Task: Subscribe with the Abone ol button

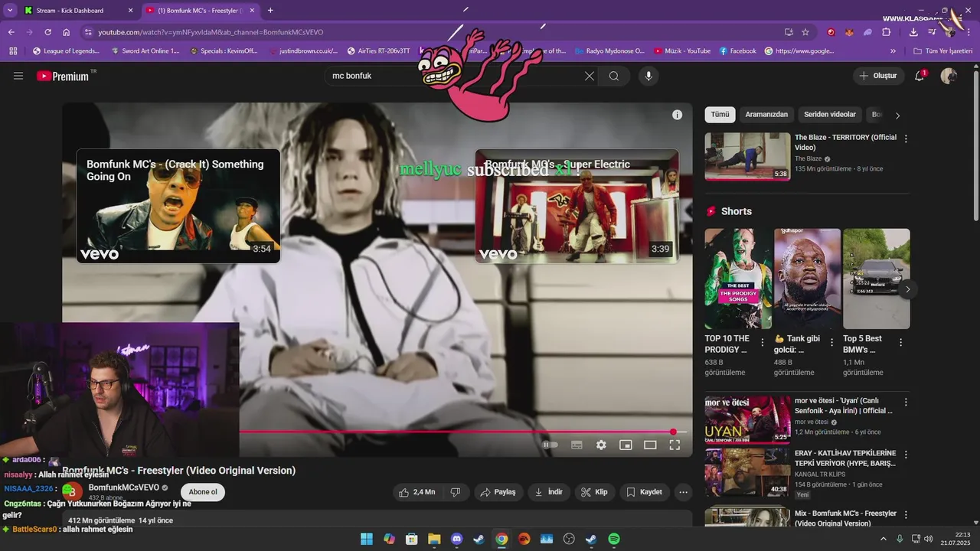Action: [203, 492]
